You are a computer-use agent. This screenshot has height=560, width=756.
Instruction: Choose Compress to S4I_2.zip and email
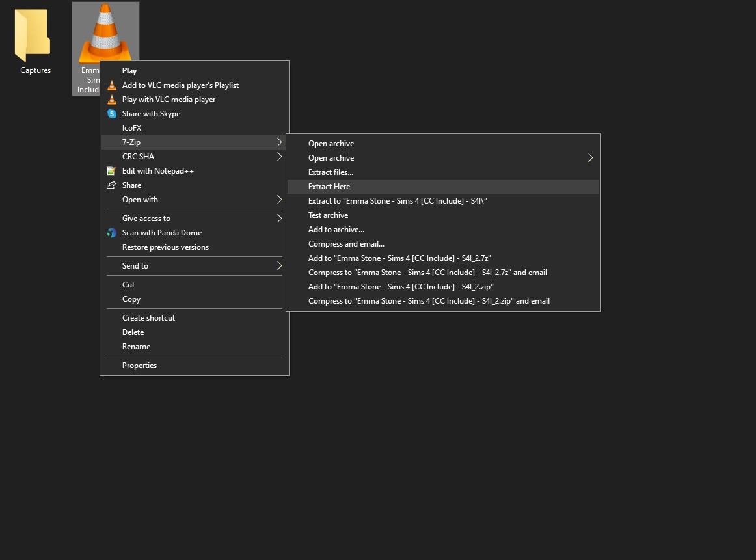(x=443, y=301)
